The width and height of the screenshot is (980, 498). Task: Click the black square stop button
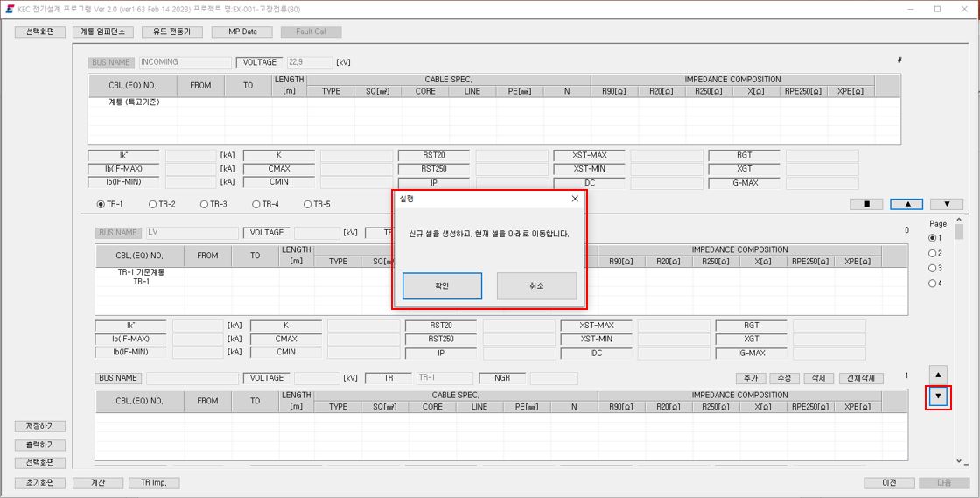(x=866, y=204)
